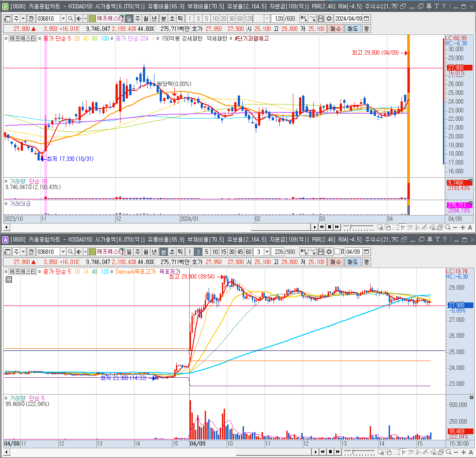Click fast-forward playback button under top chart

click(337, 227)
